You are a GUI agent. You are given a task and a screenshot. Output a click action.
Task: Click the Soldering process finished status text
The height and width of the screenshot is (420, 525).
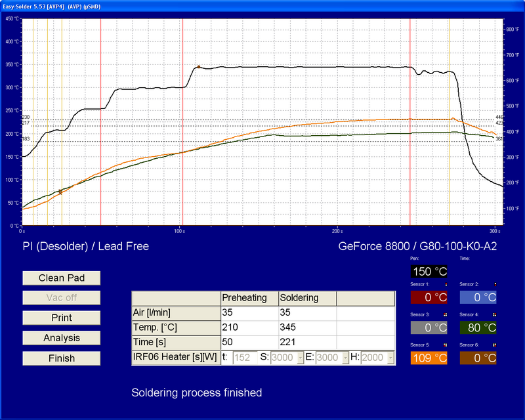click(196, 392)
